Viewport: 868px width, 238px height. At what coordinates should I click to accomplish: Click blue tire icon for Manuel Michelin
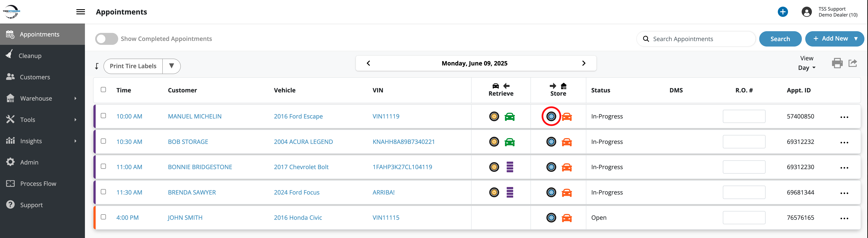551,116
